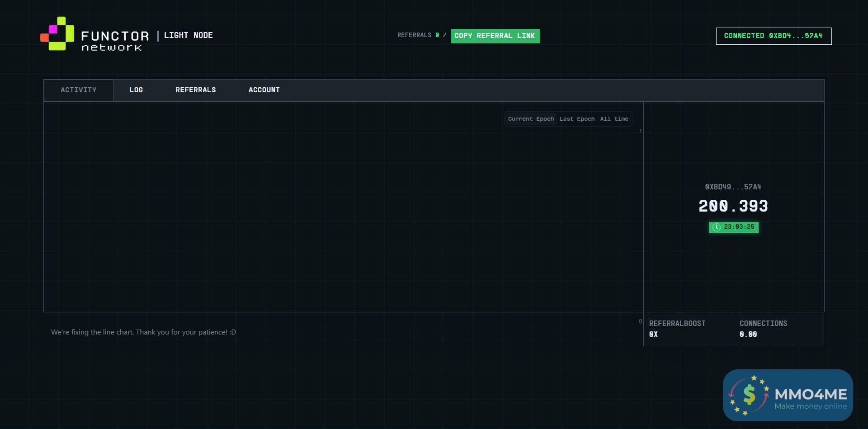Viewport: 868px width, 429px height.
Task: Switch to the LOG tab
Action: pyautogui.click(x=136, y=90)
